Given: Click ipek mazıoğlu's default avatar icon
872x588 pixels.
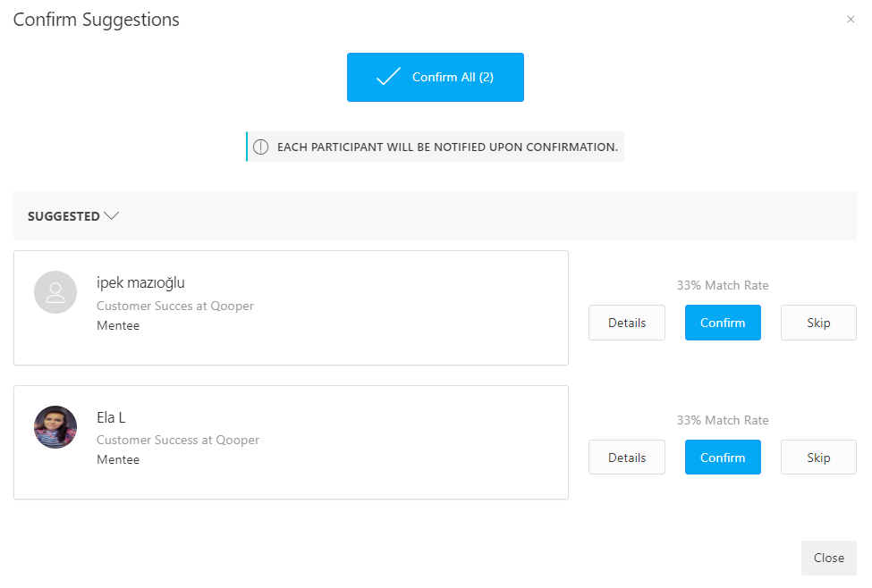Looking at the screenshot, I should pyautogui.click(x=55, y=292).
